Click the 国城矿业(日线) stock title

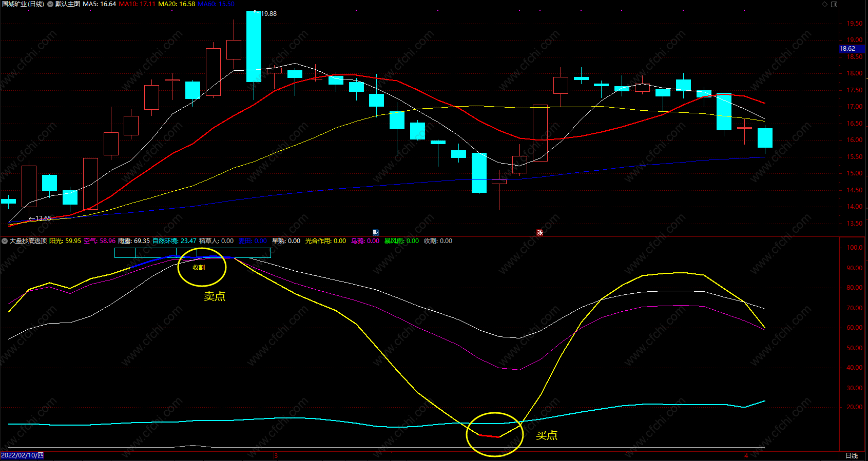23,4
